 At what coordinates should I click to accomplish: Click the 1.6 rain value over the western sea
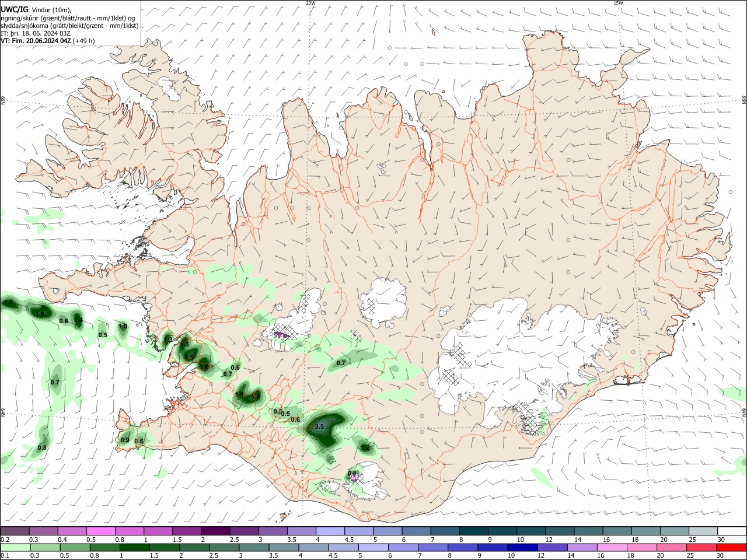[40, 314]
